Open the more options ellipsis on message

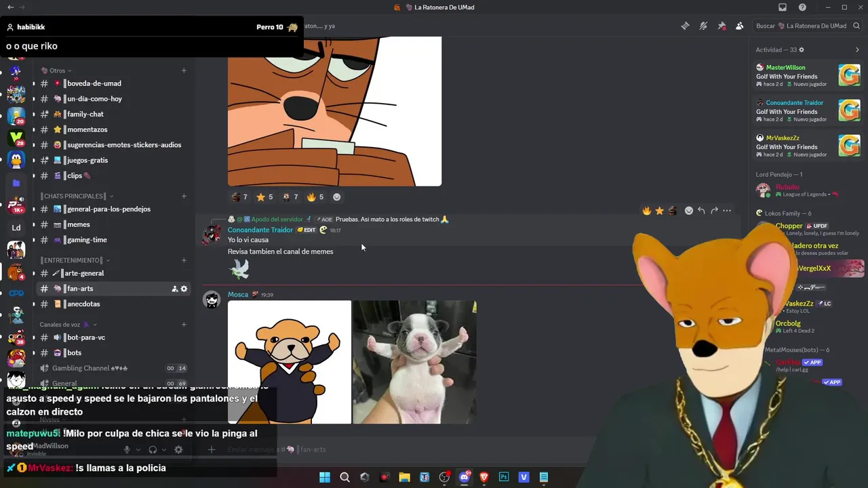(727, 211)
